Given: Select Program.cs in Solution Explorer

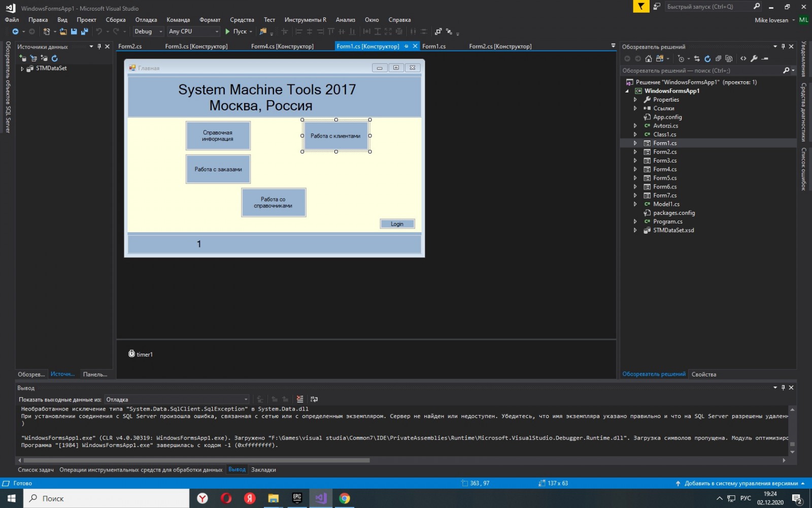Looking at the screenshot, I should (667, 221).
